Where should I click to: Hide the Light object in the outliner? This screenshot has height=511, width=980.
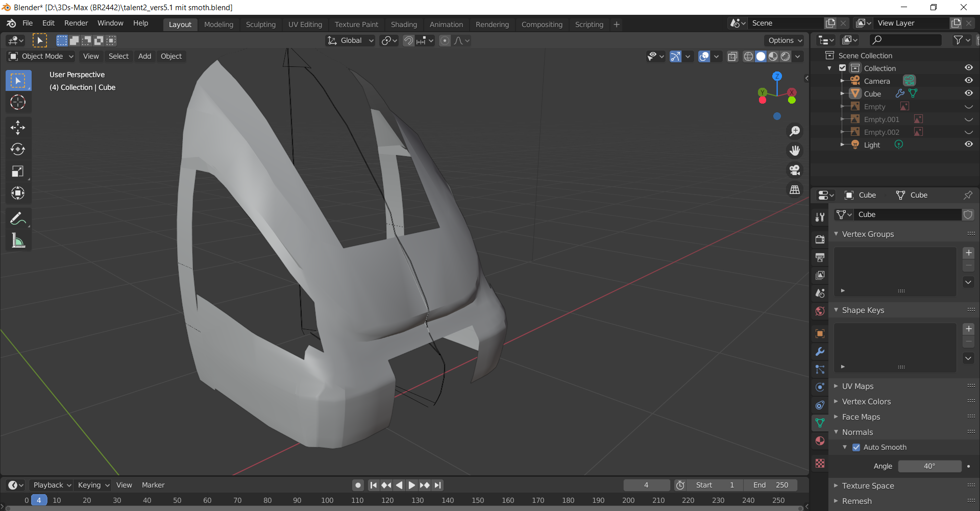coord(968,144)
